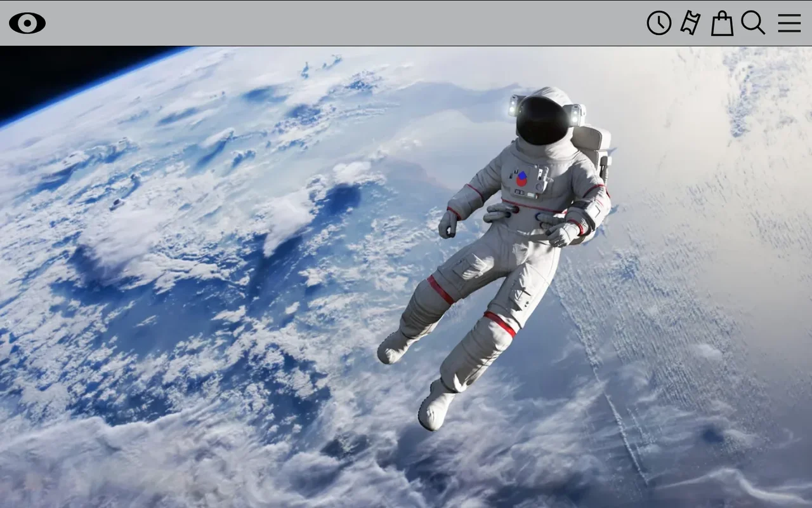Click the eye logo in the header
The width and height of the screenshot is (812, 508).
coord(27,23)
